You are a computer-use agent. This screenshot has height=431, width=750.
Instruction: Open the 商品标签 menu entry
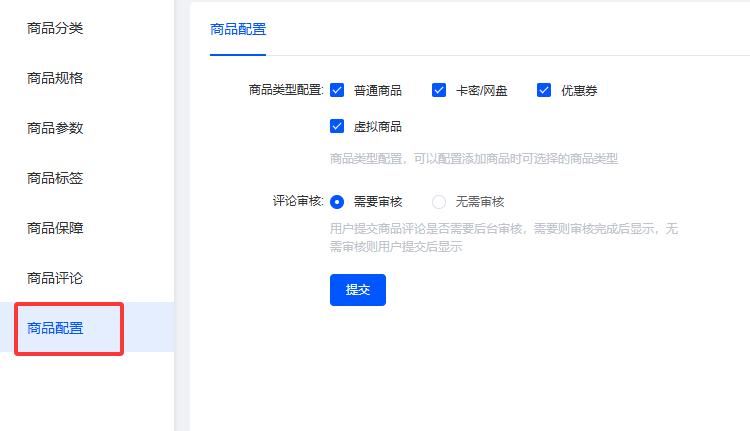55,178
